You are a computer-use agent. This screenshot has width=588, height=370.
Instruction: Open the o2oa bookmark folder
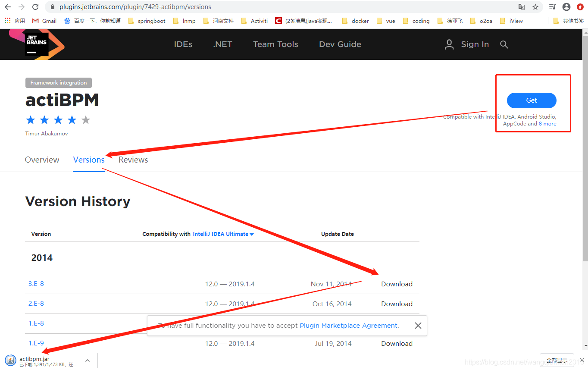tap(481, 21)
